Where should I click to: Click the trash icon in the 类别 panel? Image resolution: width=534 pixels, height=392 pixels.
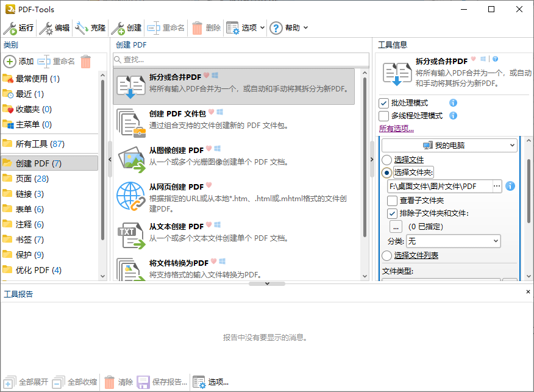[x=87, y=62]
